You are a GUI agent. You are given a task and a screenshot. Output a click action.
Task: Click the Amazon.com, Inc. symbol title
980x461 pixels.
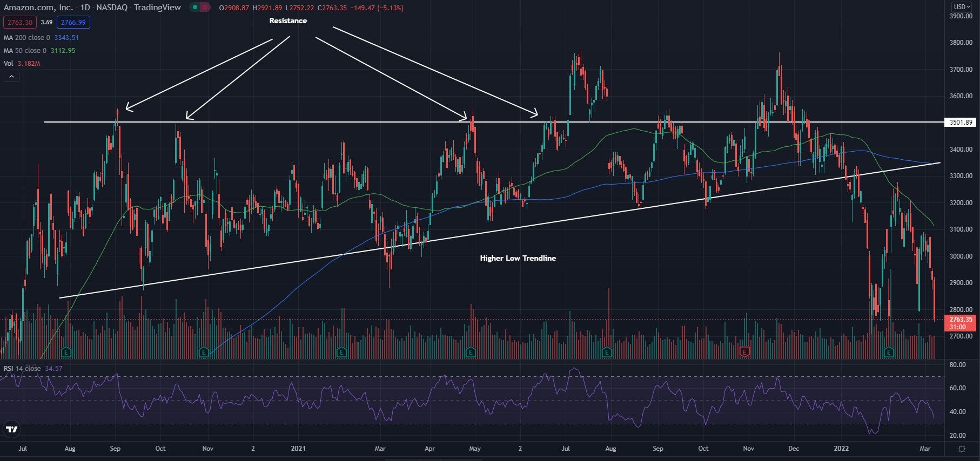point(38,8)
